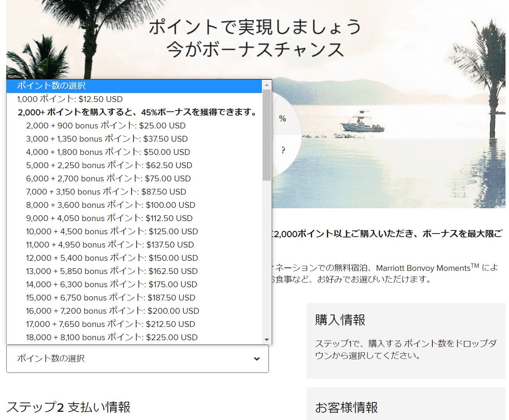Pick the 15,000 + 6,750 bonus option
The width and height of the screenshot is (509, 420).
click(x=111, y=298)
